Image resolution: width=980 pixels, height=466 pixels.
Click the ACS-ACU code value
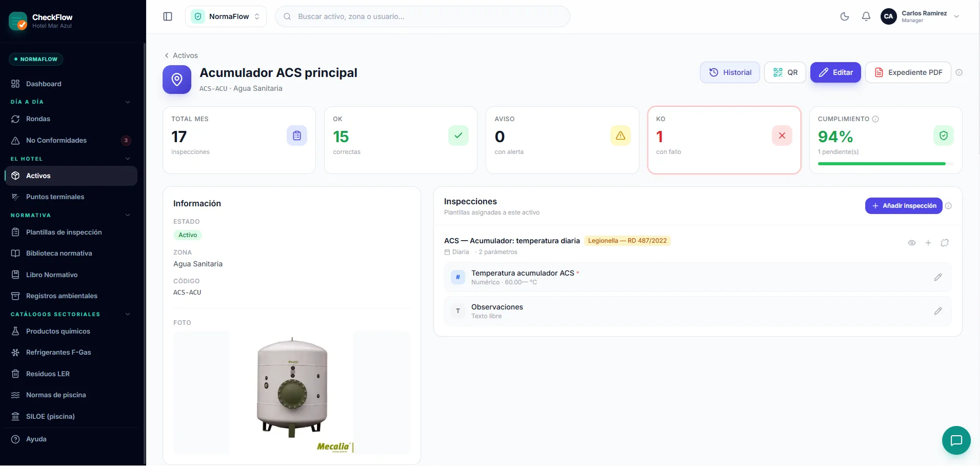click(187, 293)
